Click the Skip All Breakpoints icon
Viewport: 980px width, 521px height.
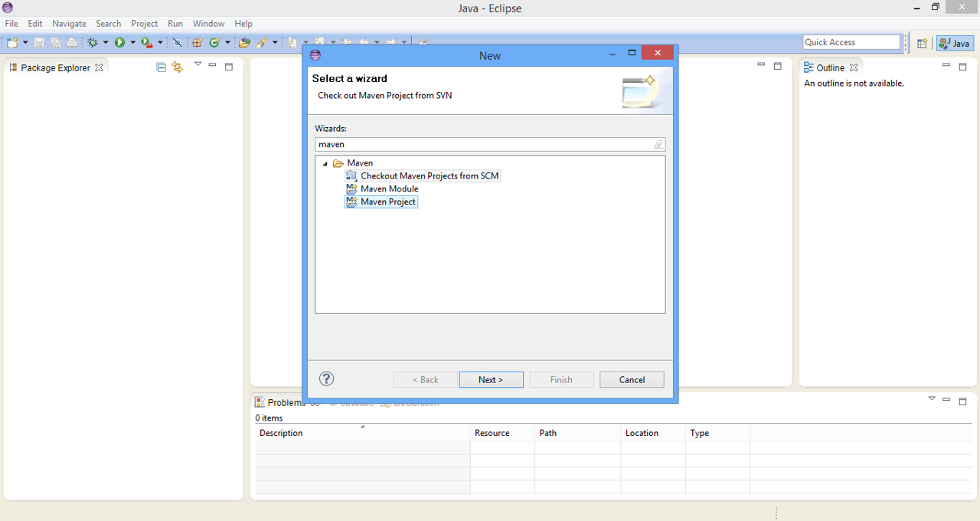pyautogui.click(x=177, y=43)
